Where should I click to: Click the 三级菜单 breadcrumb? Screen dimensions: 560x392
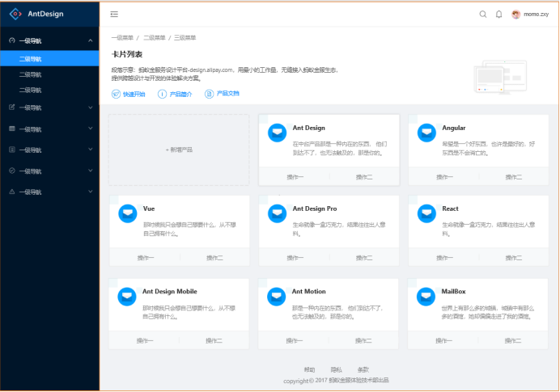pyautogui.click(x=185, y=38)
